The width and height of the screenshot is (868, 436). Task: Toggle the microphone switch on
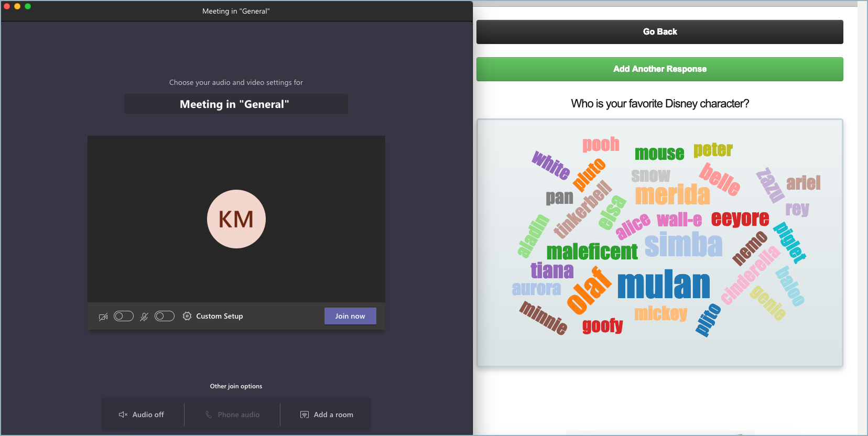(x=165, y=316)
